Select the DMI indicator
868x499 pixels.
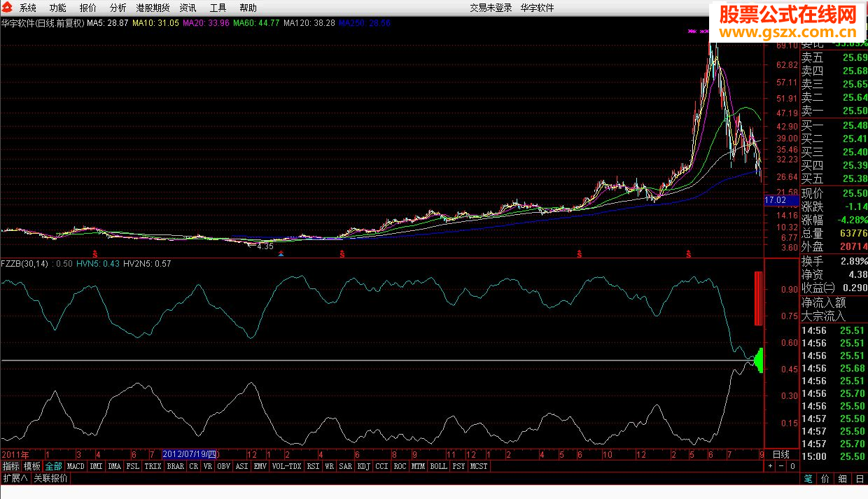pos(96,466)
